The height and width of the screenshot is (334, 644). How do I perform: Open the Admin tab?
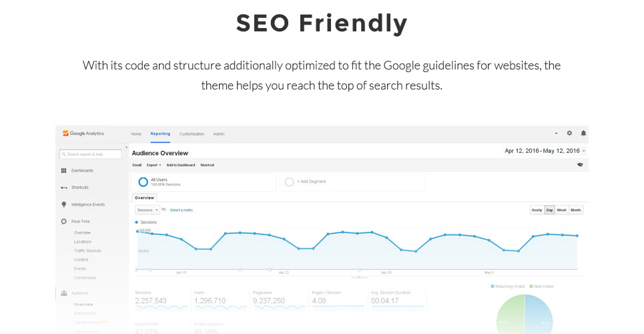click(219, 134)
